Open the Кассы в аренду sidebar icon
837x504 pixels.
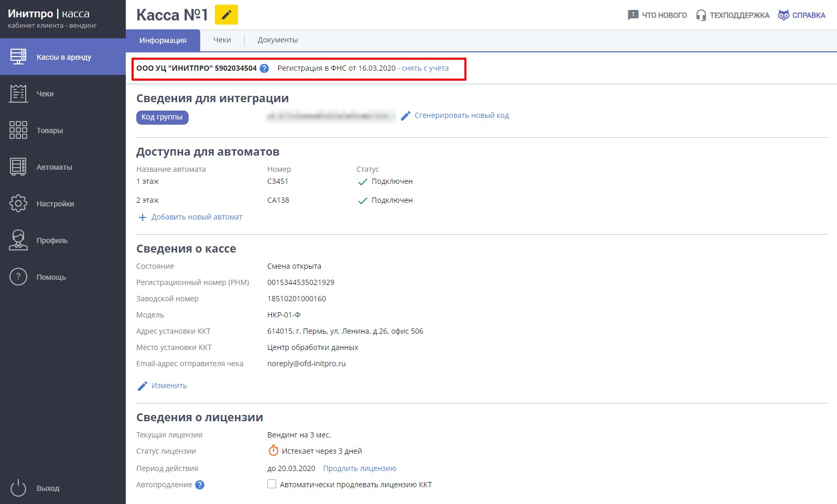click(18, 57)
